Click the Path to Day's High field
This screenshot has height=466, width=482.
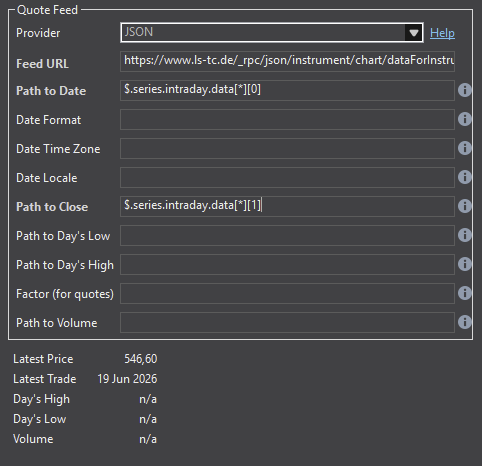[x=287, y=264]
